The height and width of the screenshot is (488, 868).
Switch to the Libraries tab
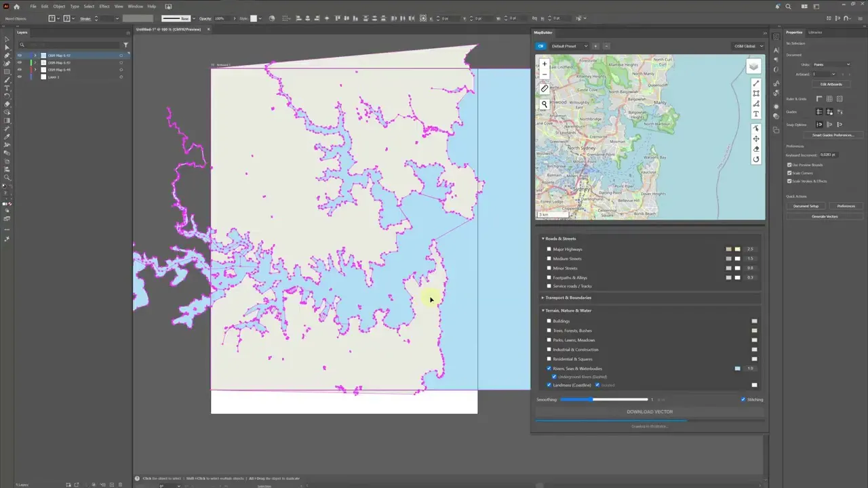pyautogui.click(x=815, y=33)
